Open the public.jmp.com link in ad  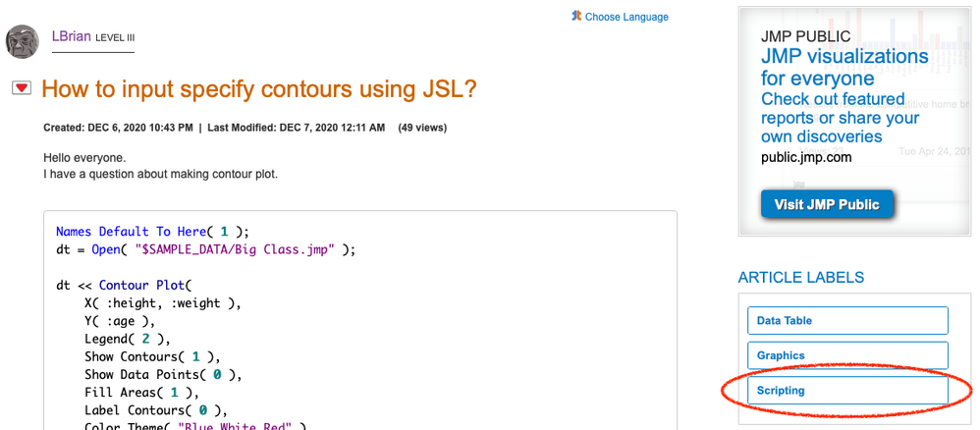tap(806, 157)
